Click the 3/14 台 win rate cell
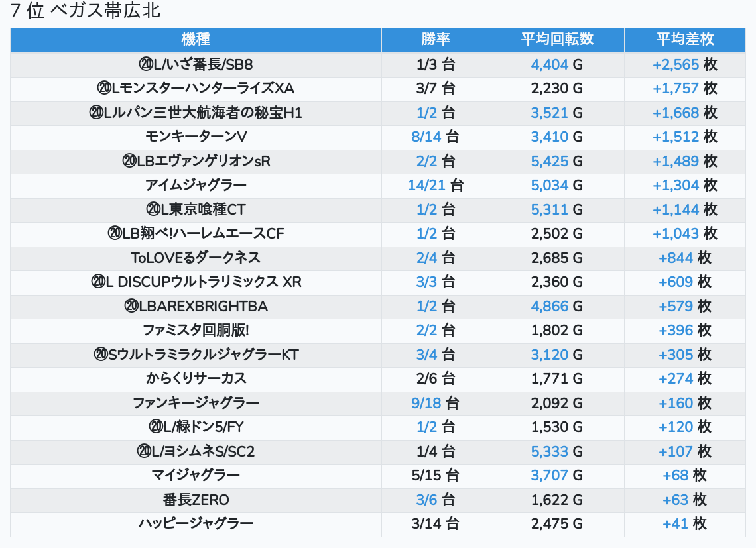The image size is (756, 548). point(435,524)
